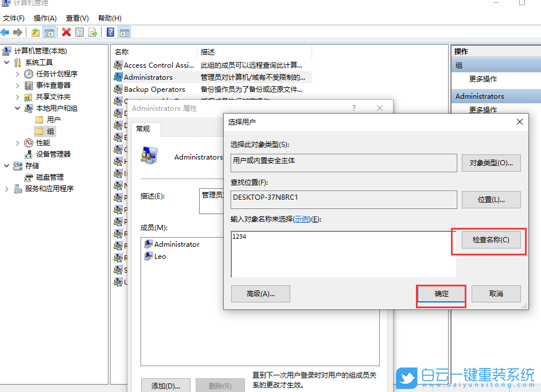Collapse the 本地用户和组 tree node
The width and height of the screenshot is (541, 392).
(x=17, y=108)
